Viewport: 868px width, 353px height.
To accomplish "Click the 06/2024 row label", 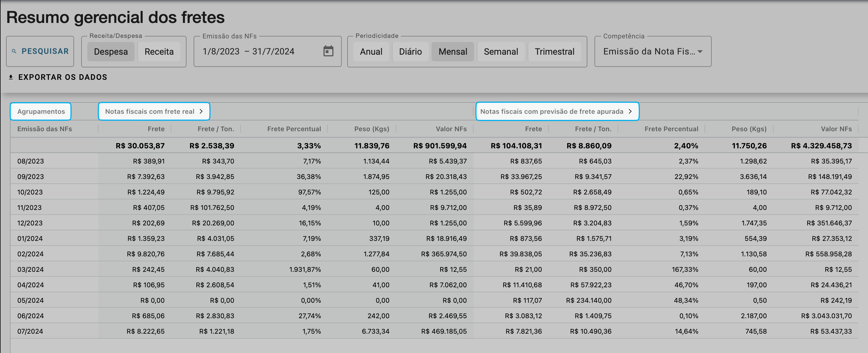I will [x=30, y=316].
